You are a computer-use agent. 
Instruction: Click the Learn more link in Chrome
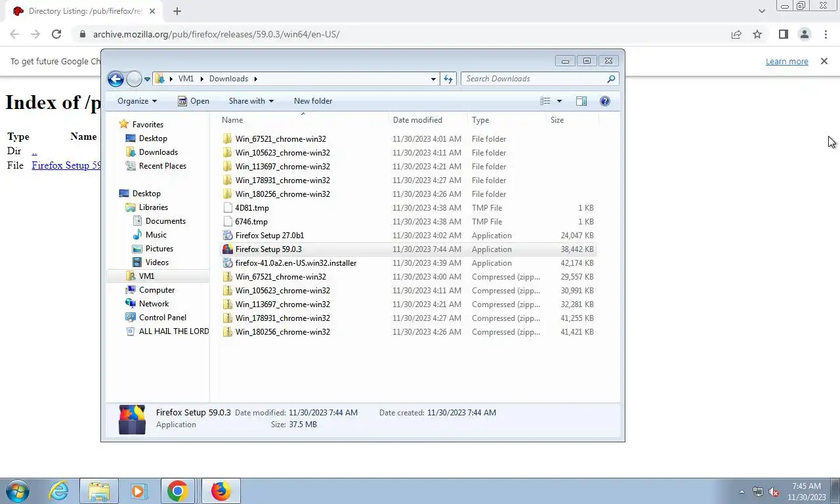[787, 61]
